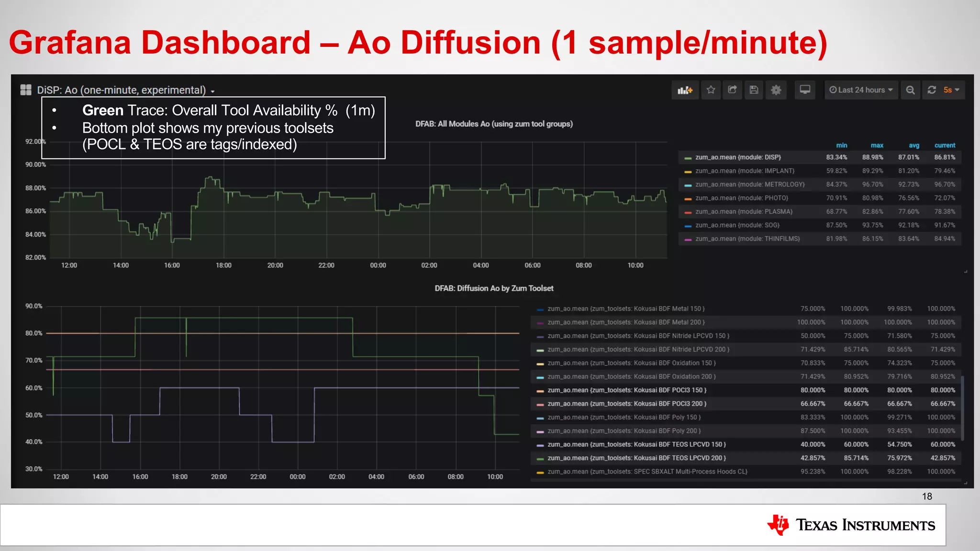This screenshot has height=551, width=980.
Task: Open color picker for module: IMPLANT swatch
Action: [688, 171]
